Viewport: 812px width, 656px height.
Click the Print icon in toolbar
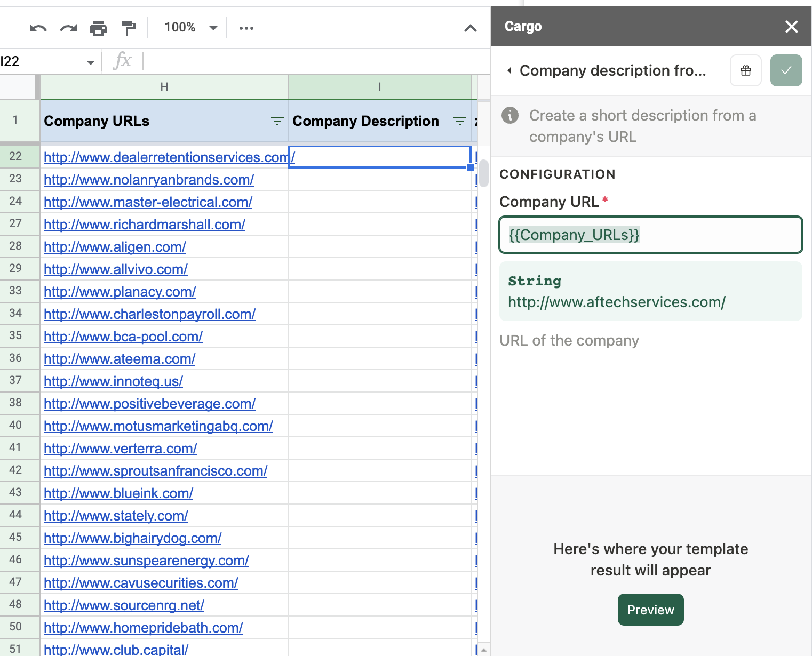coord(98,28)
